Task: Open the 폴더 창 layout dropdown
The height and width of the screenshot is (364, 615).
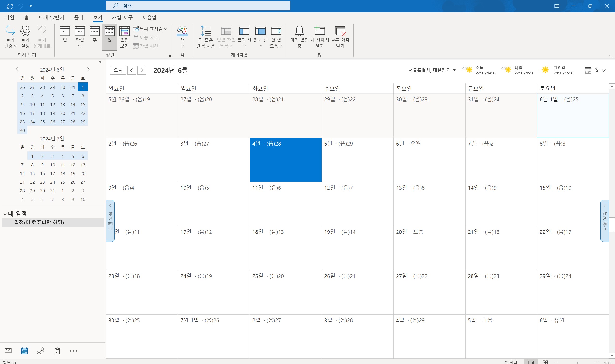Action: click(x=244, y=37)
